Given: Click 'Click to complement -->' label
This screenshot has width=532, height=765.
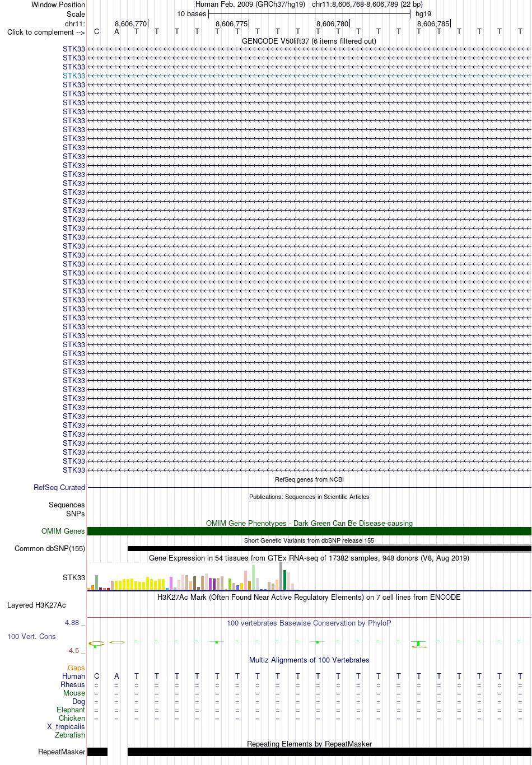Looking at the screenshot, I should (46, 32).
